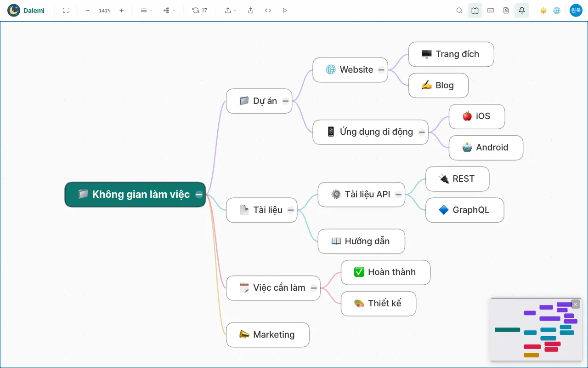Select the Hướng dẫn node
This screenshot has width=588, height=368.
361,241
